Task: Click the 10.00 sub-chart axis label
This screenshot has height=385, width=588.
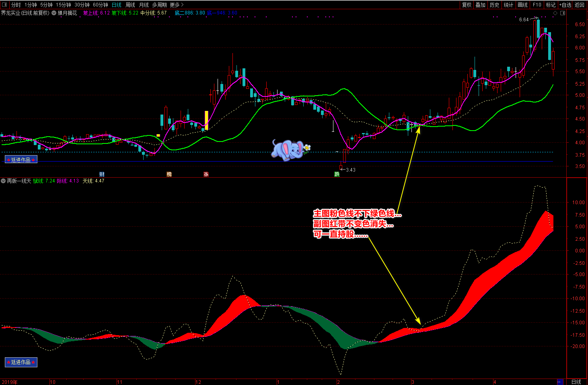Action: point(578,203)
